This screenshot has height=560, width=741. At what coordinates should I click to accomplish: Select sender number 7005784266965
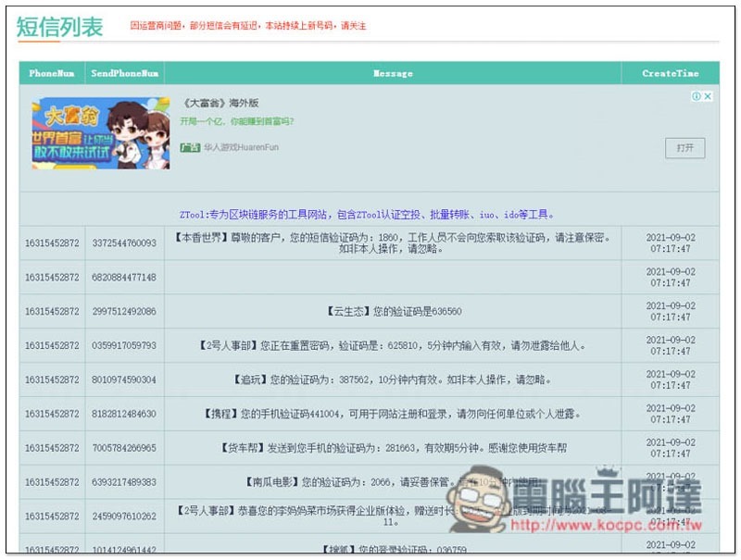pos(124,448)
